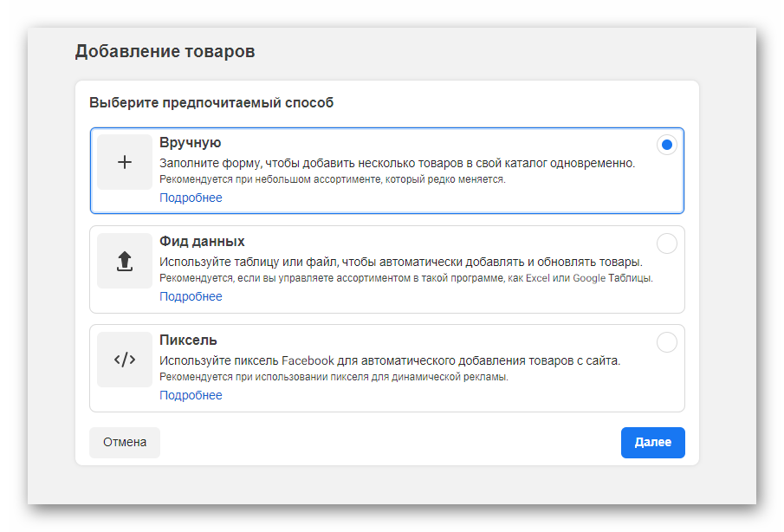Click the recommendation text mentioning Excel and Google Таблицы
The width and height of the screenshot is (784, 532).
pos(405,279)
